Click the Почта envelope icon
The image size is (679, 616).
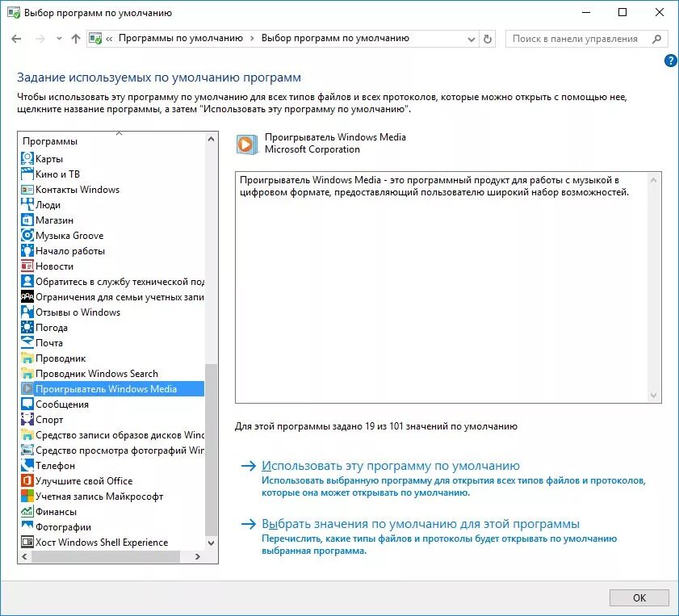pyautogui.click(x=27, y=342)
